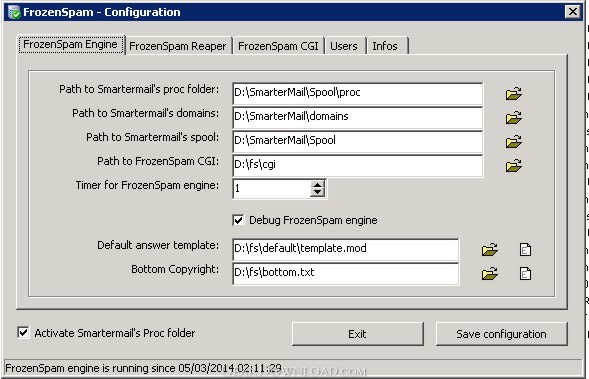Image resolution: width=589 pixels, height=379 pixels.
Task: Browse for default answer template file
Action: 489,249
